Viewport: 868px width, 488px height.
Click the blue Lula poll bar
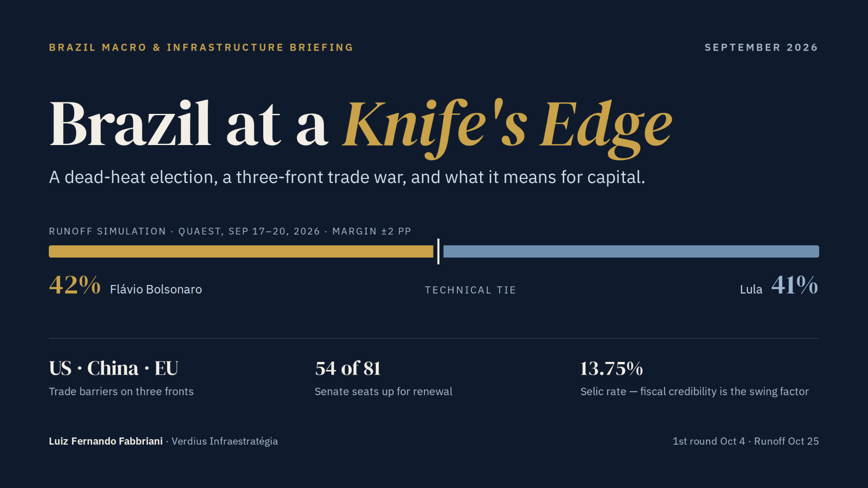pyautogui.click(x=631, y=251)
